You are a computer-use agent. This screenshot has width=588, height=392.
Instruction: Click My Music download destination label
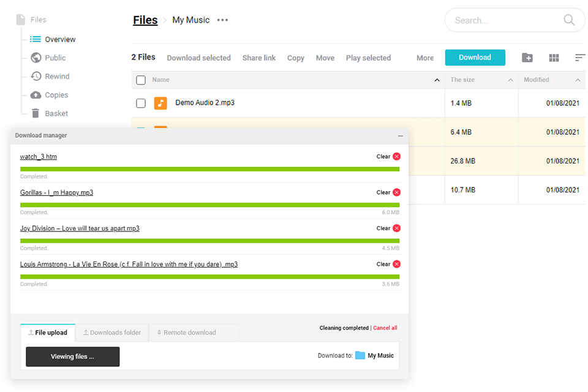pyautogui.click(x=380, y=356)
